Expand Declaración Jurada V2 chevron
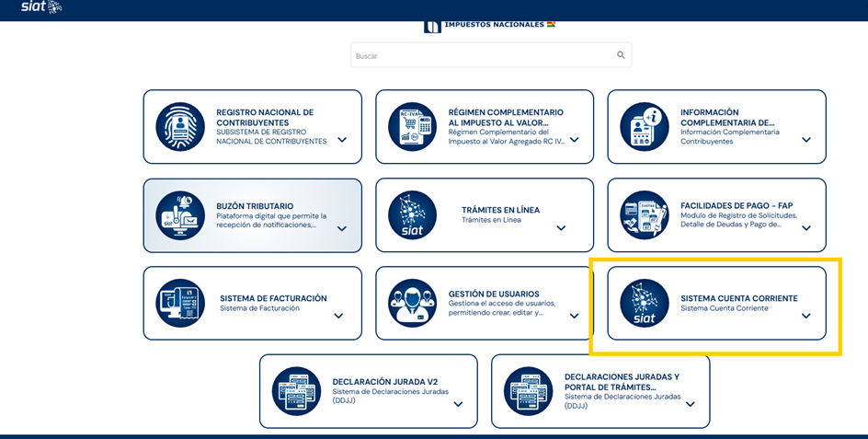Screen dimensions: 868x439 pos(458,404)
